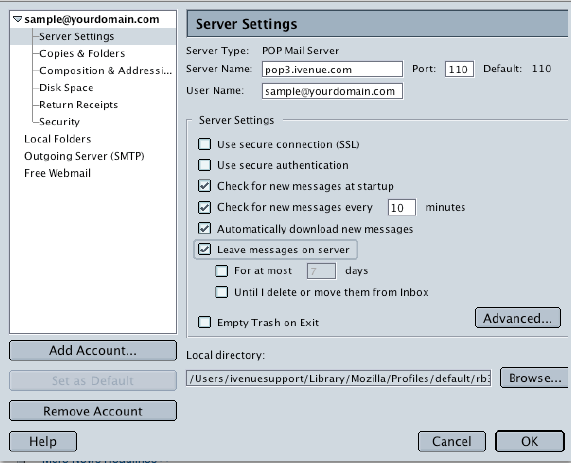Enable Use secure connection (SSL)
Viewport: 571px width, 464px height.
click(x=204, y=144)
